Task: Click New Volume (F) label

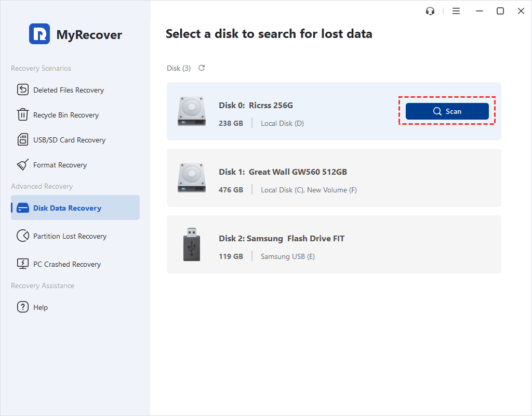Action: 331,190
